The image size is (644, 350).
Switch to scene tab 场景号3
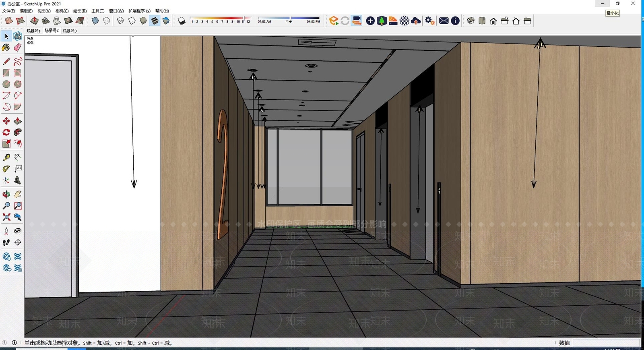(x=70, y=31)
